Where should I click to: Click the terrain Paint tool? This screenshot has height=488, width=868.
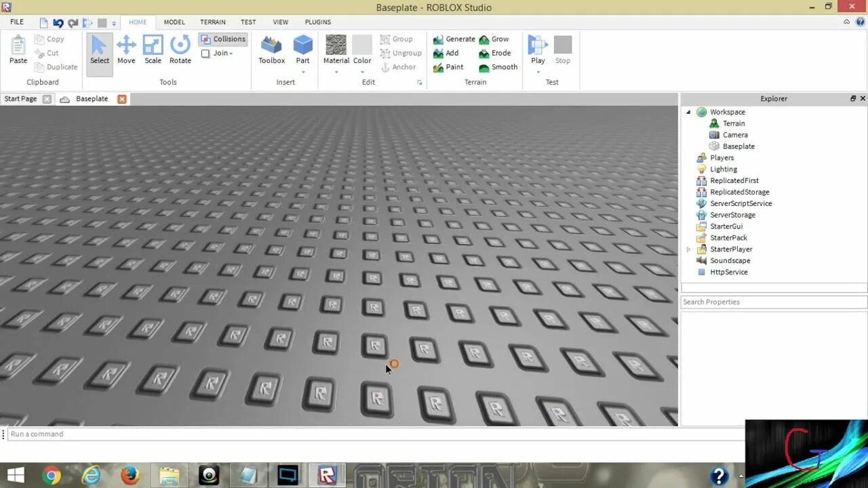[x=448, y=67]
